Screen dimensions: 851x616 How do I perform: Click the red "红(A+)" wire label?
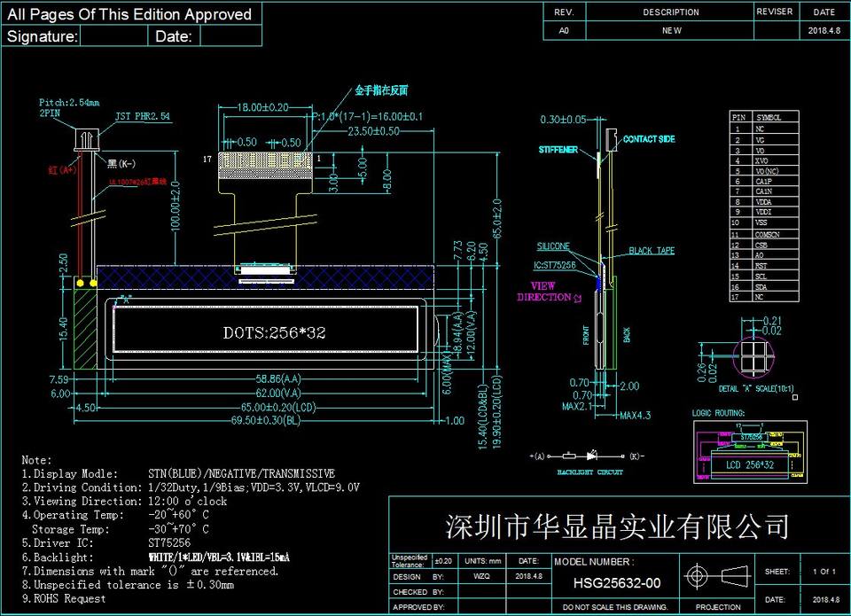tap(62, 170)
